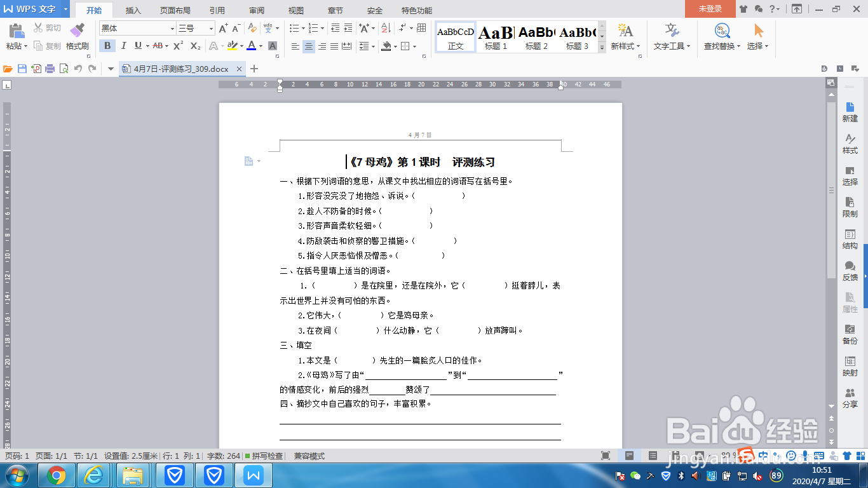This screenshot has height=488, width=868.
Task: Open the Text Tools (文字工具) menu icon
Action: (672, 30)
